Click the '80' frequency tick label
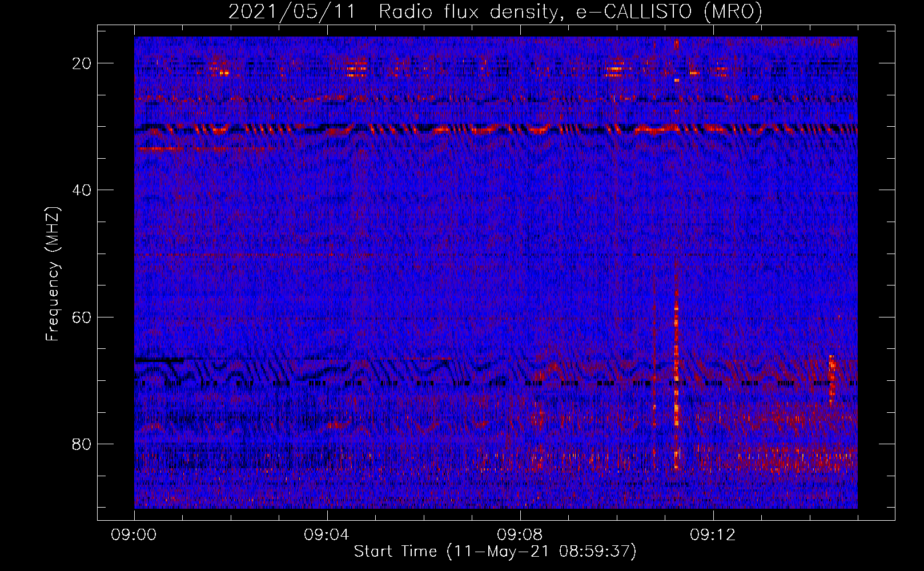This screenshot has height=571, width=924. [82, 444]
